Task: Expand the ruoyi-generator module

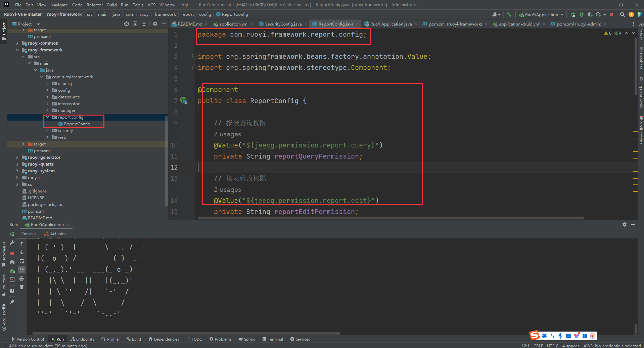Action: 17,157
